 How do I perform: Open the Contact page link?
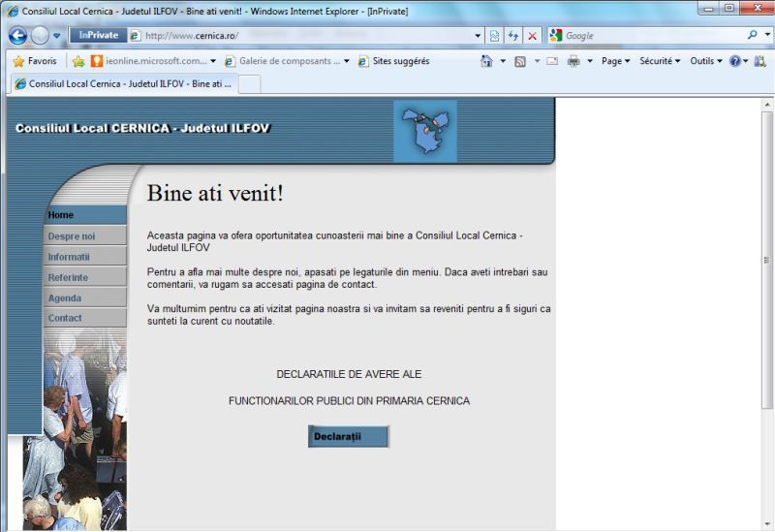coord(66,318)
